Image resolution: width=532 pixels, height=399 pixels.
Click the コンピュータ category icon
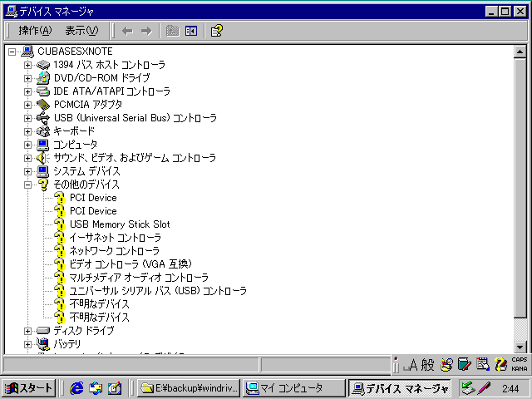pyautogui.click(x=43, y=145)
